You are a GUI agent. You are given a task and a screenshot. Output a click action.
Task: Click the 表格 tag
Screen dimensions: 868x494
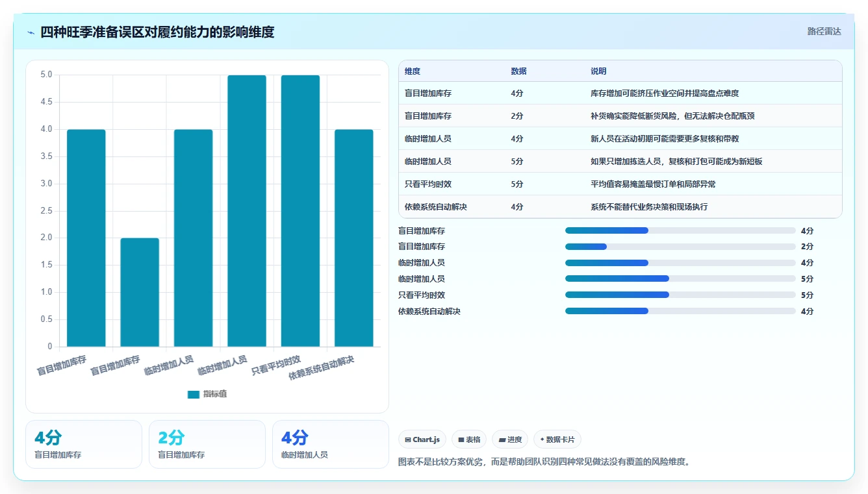(x=469, y=439)
